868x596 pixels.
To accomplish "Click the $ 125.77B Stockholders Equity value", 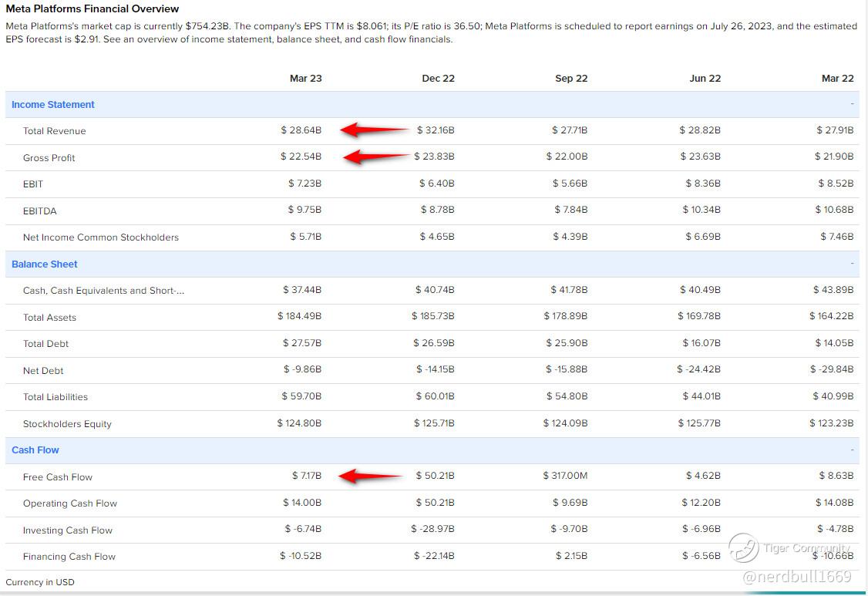I will click(699, 423).
